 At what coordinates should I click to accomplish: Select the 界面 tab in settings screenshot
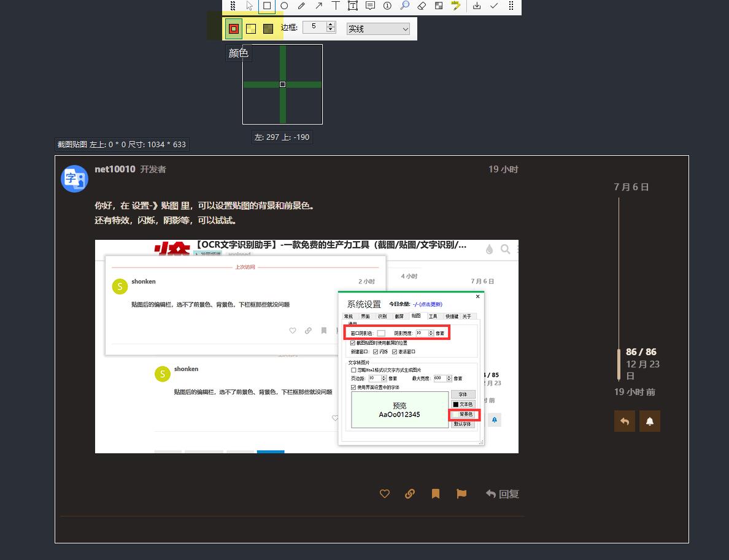(x=366, y=316)
